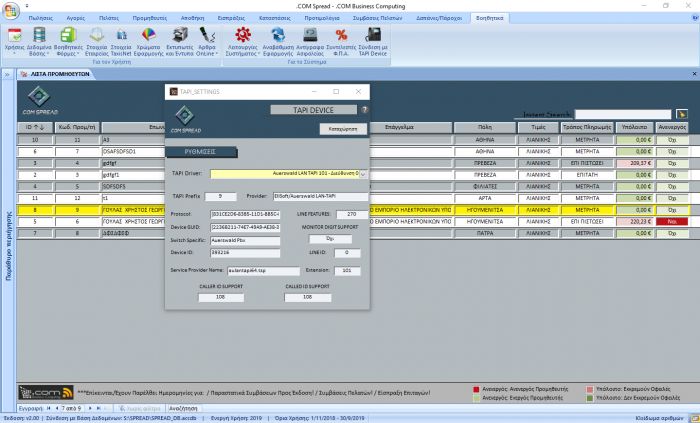Sort by the ID column header
The width and height of the screenshot is (700, 423).
coord(35,127)
